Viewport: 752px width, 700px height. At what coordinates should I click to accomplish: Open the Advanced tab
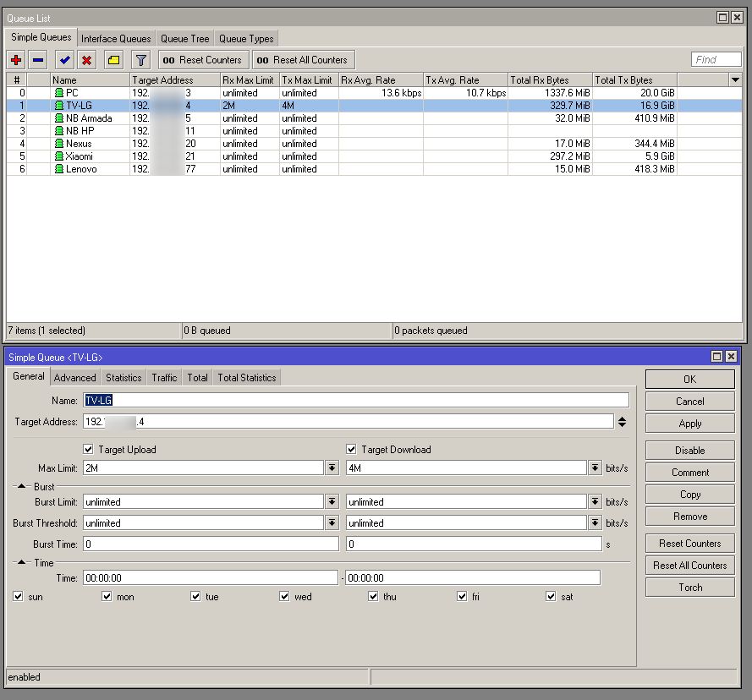click(75, 378)
